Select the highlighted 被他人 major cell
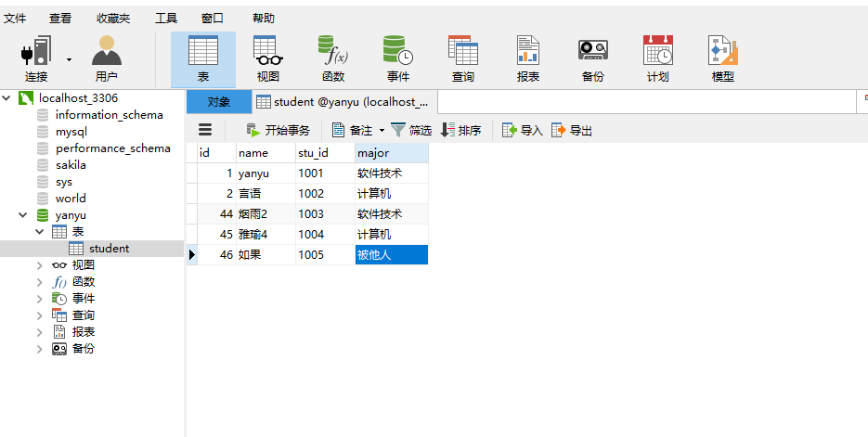The width and height of the screenshot is (868, 437). (x=392, y=255)
